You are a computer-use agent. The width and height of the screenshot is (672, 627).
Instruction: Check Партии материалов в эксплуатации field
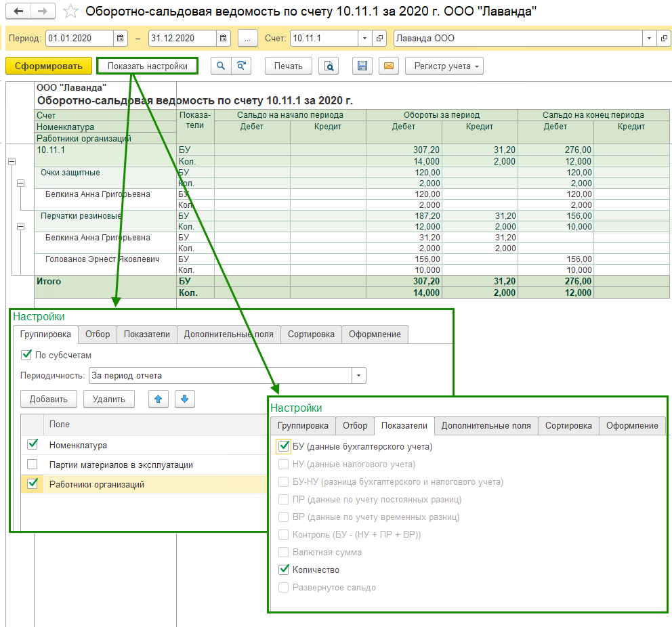(33, 464)
